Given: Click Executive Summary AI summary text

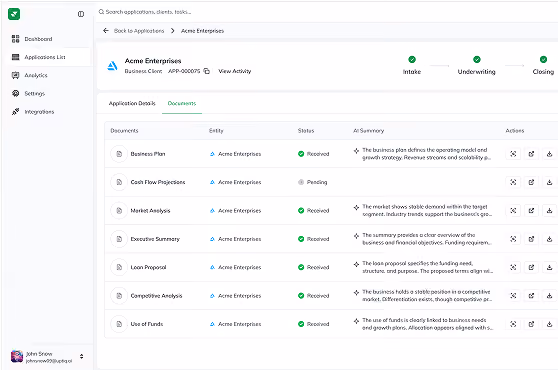Looking at the screenshot, I should [427, 239].
